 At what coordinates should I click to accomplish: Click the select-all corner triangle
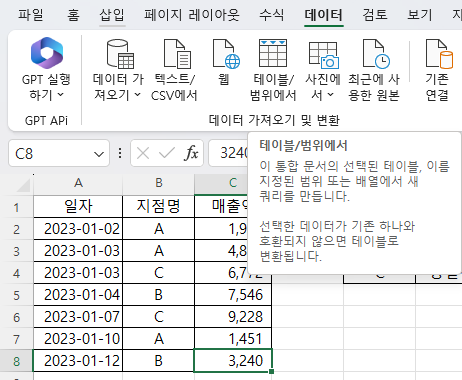[24, 185]
